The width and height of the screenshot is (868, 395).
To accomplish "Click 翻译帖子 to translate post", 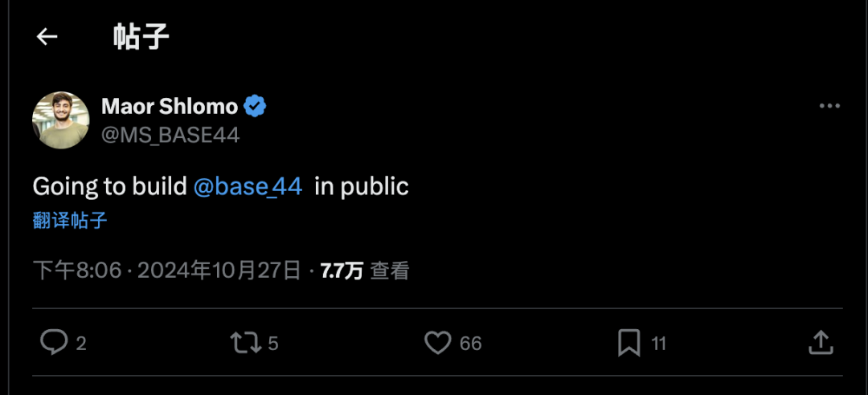I will [70, 221].
